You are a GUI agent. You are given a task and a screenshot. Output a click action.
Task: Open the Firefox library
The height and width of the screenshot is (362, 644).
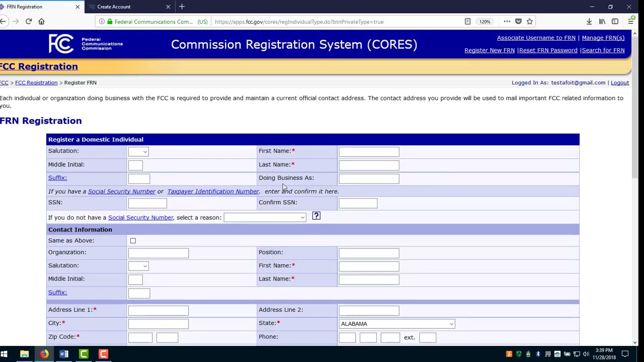[602, 22]
